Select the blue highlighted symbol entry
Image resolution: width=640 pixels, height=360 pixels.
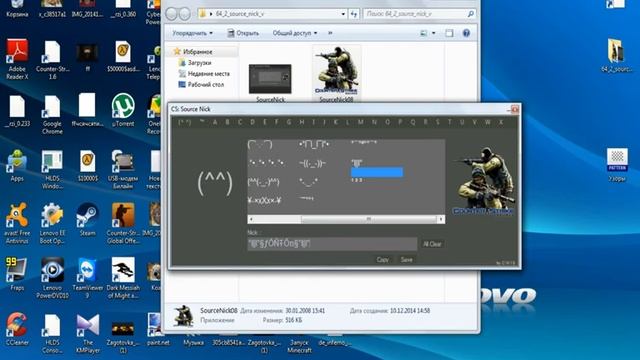[377, 172]
